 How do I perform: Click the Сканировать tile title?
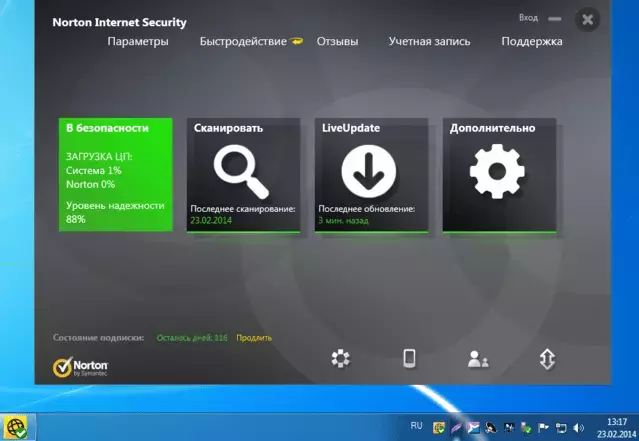[x=228, y=128]
